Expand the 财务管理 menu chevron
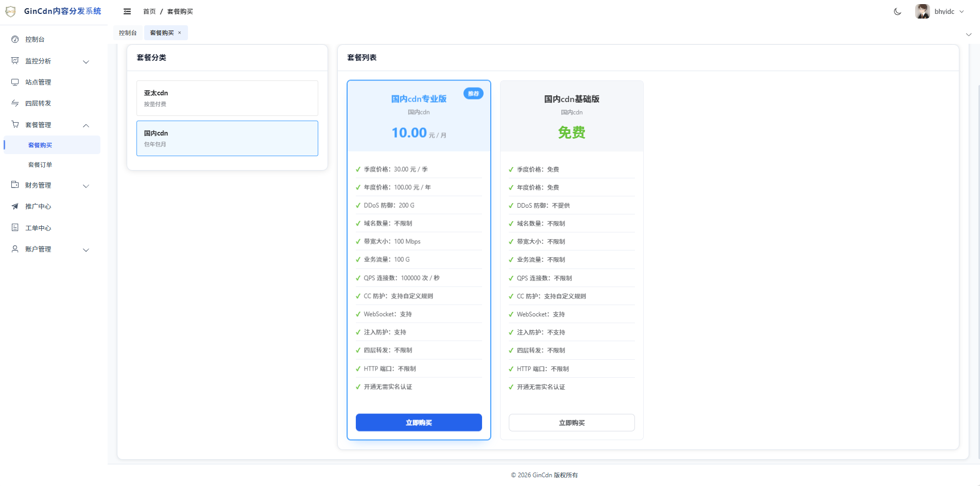Viewport: 980px width, 486px height. pos(86,186)
